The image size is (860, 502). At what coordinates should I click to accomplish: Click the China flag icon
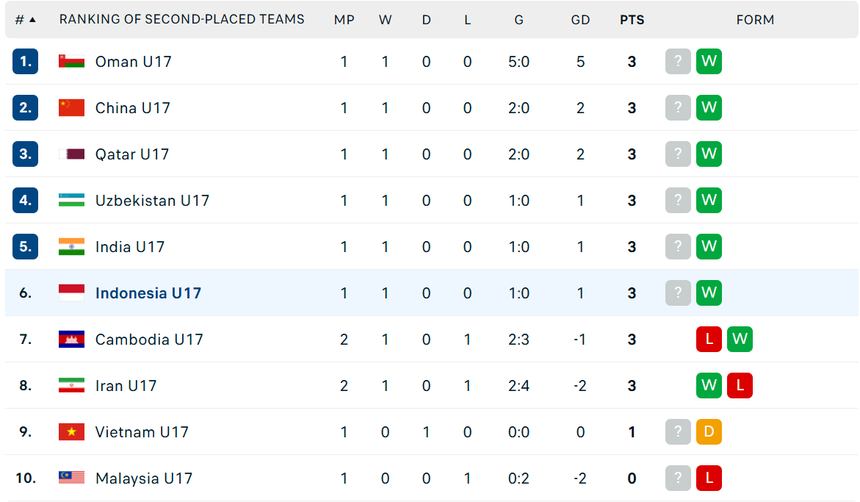[x=71, y=108]
